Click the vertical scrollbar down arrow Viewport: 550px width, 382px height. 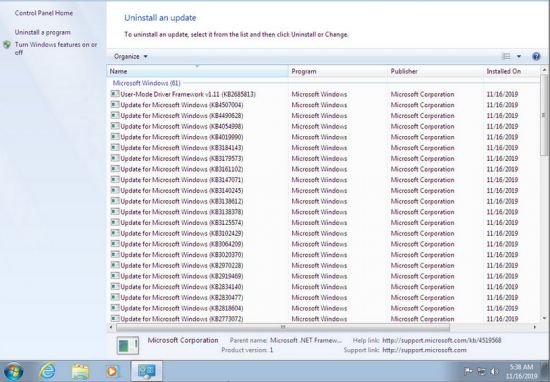click(544, 318)
